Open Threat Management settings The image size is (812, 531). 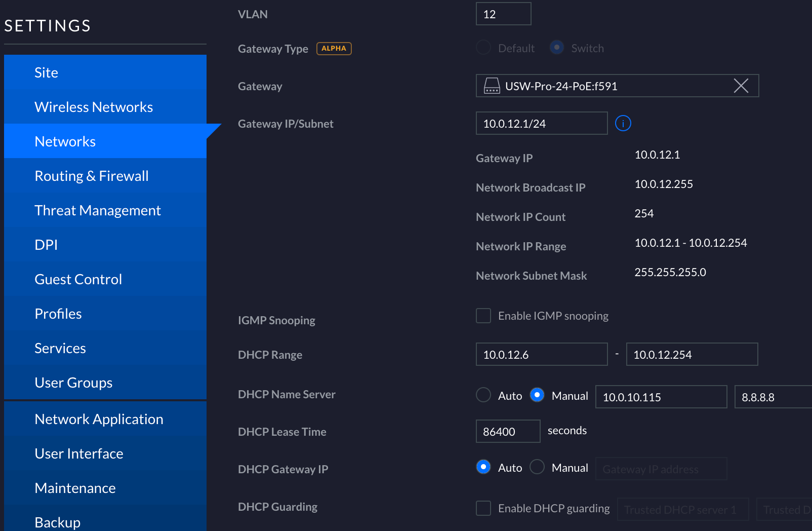(98, 210)
